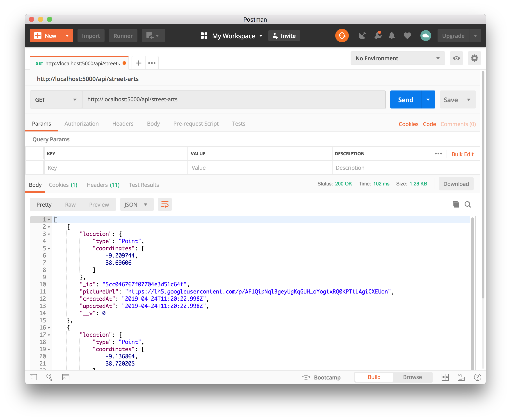Click the Copy response icon
This screenshot has width=511, height=420.
456,204
